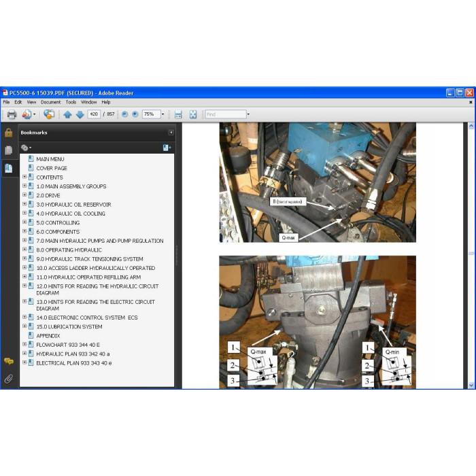The image size is (476, 476).
Task: Click document scrollbar up arrow
Action: click(x=471, y=126)
